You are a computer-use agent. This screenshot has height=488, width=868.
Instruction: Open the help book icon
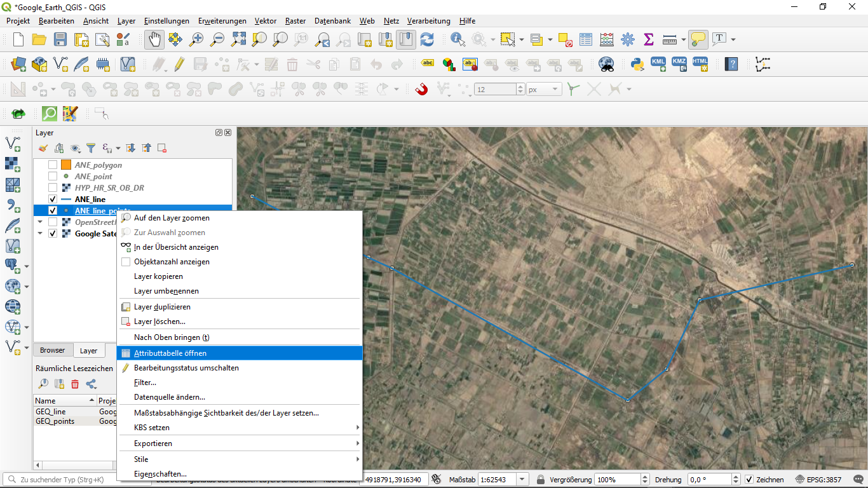click(731, 64)
